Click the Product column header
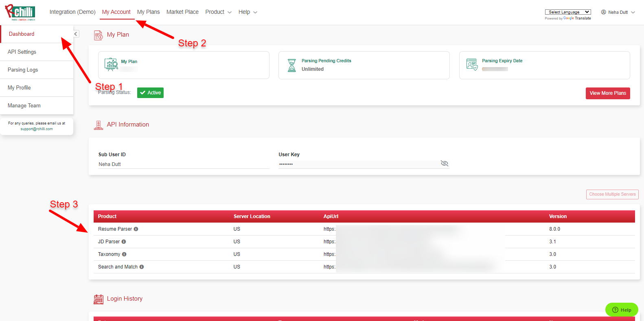Screen dimensions: 644x321 coord(107,216)
